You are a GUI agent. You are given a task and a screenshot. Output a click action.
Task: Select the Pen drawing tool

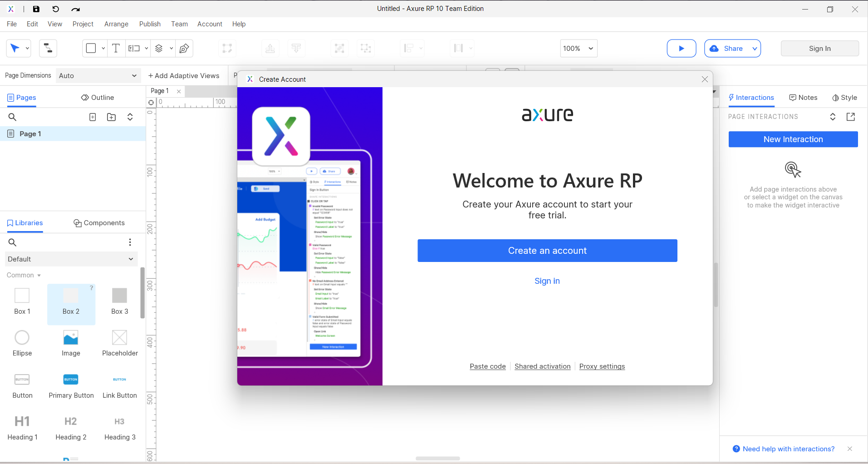[184, 48]
